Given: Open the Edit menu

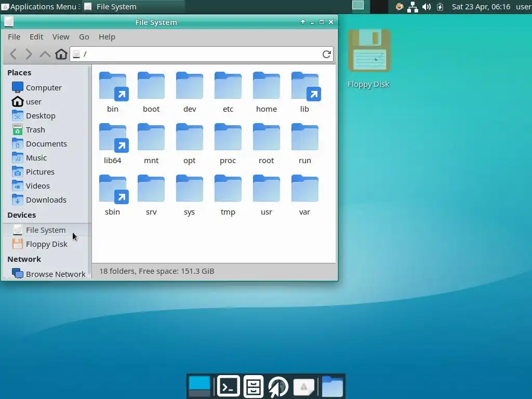Looking at the screenshot, I should click(36, 37).
